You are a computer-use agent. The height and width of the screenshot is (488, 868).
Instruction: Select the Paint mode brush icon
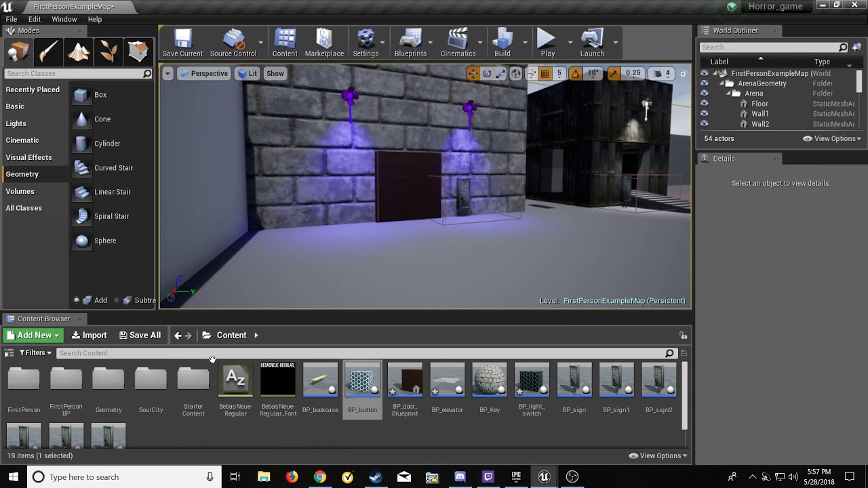(x=48, y=52)
